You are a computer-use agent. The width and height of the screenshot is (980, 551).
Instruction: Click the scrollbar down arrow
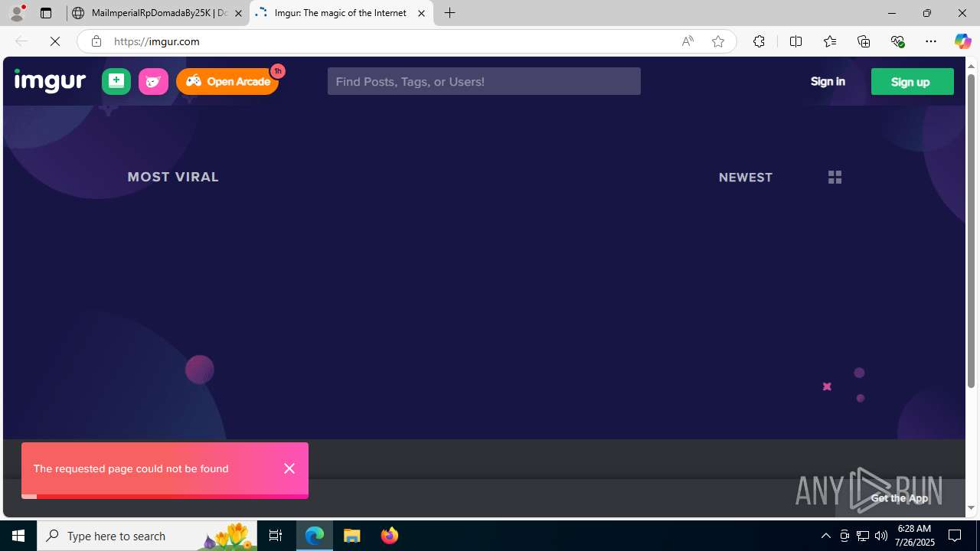point(972,507)
